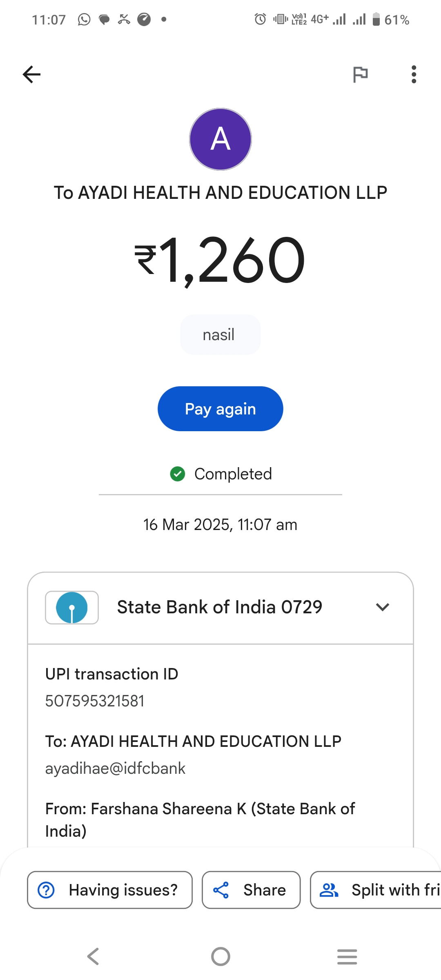Image resolution: width=441 pixels, height=980 pixels.
Task: Open the Having issues? help button
Action: tap(109, 890)
